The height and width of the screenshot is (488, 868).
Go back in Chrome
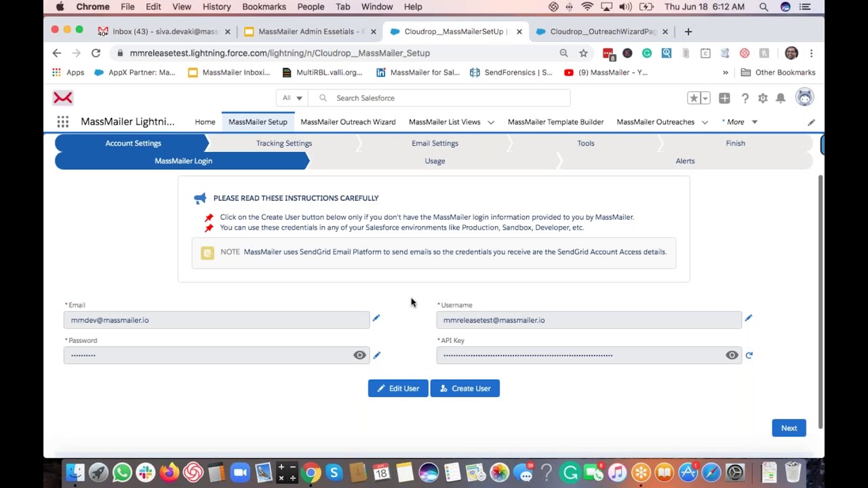tap(57, 53)
